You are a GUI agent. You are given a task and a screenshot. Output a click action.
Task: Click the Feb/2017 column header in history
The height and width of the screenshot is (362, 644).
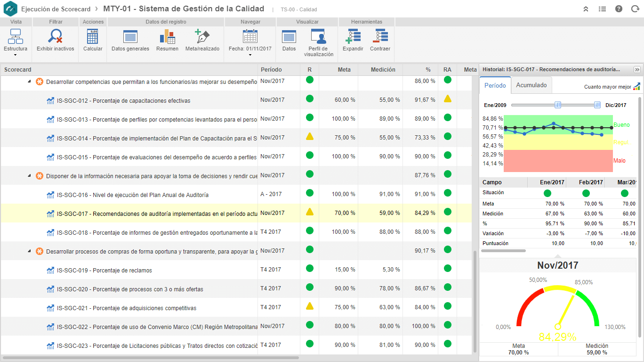coord(585,182)
